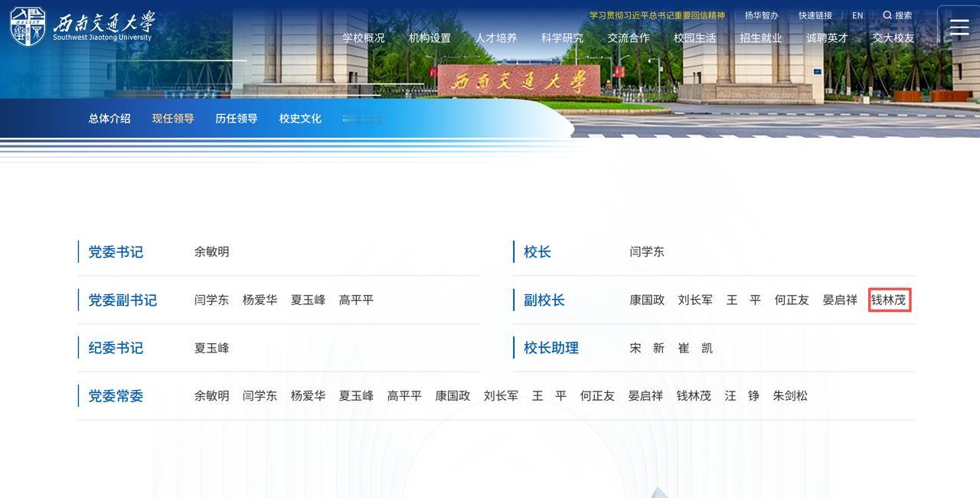Open 晏启祥 in the 副校长 row
The height and width of the screenshot is (498, 980).
coord(840,300)
